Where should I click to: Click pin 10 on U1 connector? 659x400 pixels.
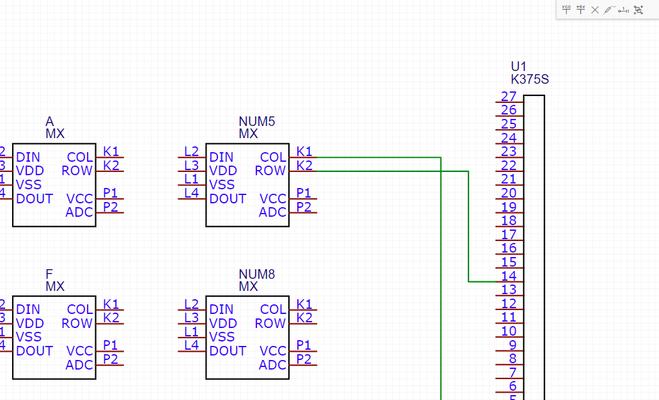tap(509, 333)
